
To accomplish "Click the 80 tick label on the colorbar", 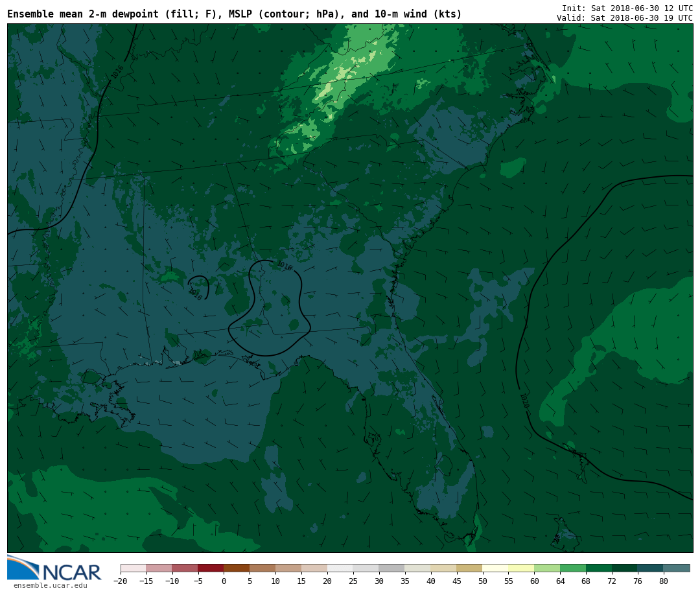I will coord(663,581).
